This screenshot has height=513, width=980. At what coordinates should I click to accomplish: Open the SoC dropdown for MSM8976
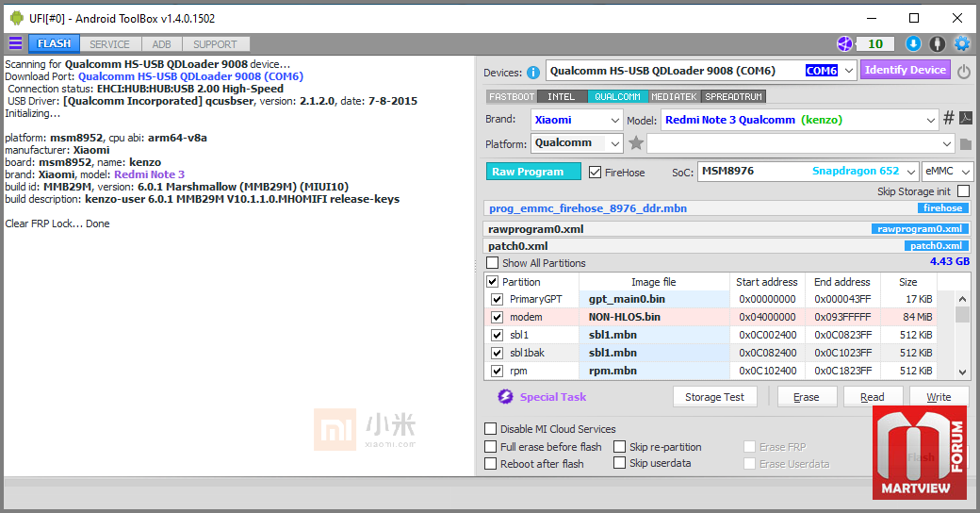[x=910, y=172]
